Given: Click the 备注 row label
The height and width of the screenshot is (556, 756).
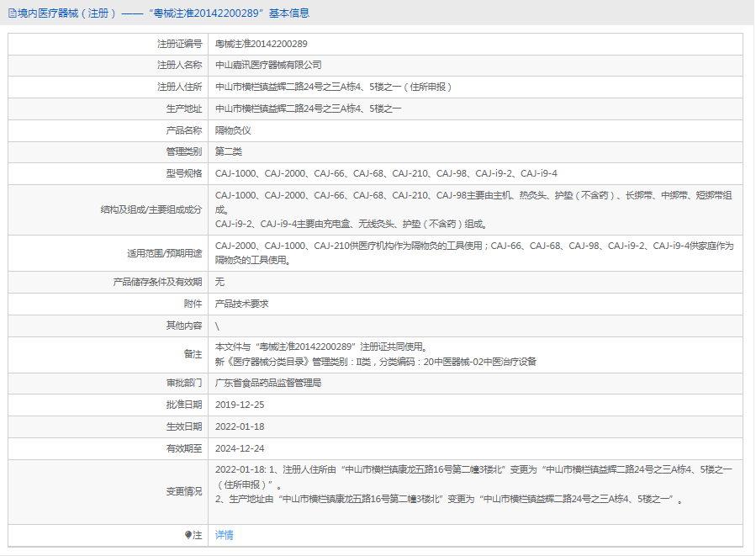Looking at the screenshot, I should point(193,354).
